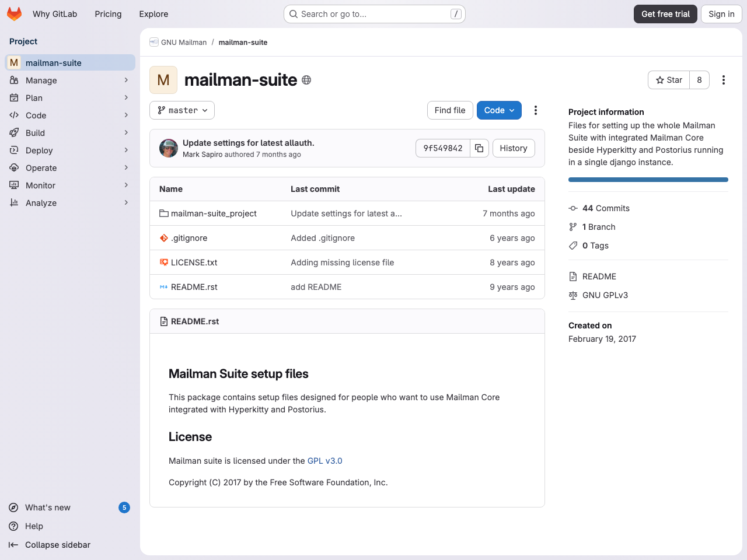Image resolution: width=747 pixels, height=560 pixels.
Task: Star the mailman-suite project
Action: (668, 80)
